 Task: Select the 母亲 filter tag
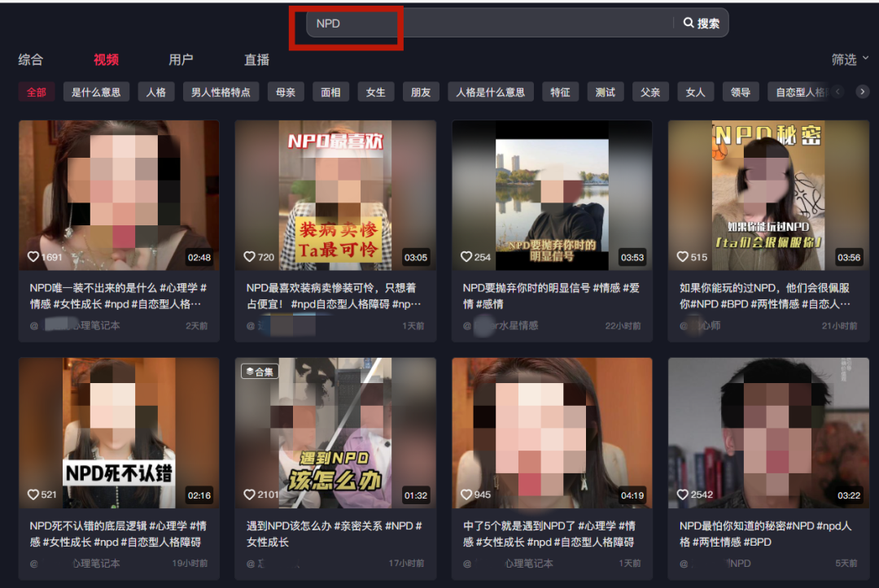(286, 92)
